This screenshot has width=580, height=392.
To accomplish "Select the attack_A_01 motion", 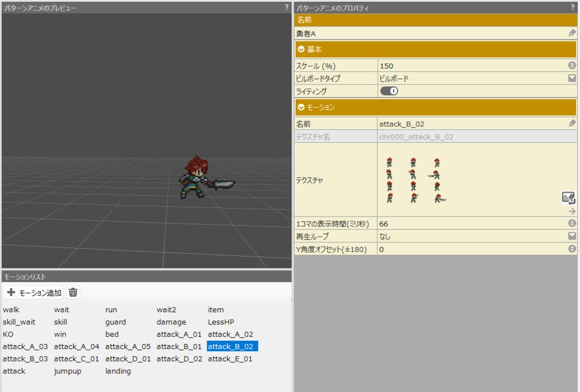I will 179,334.
